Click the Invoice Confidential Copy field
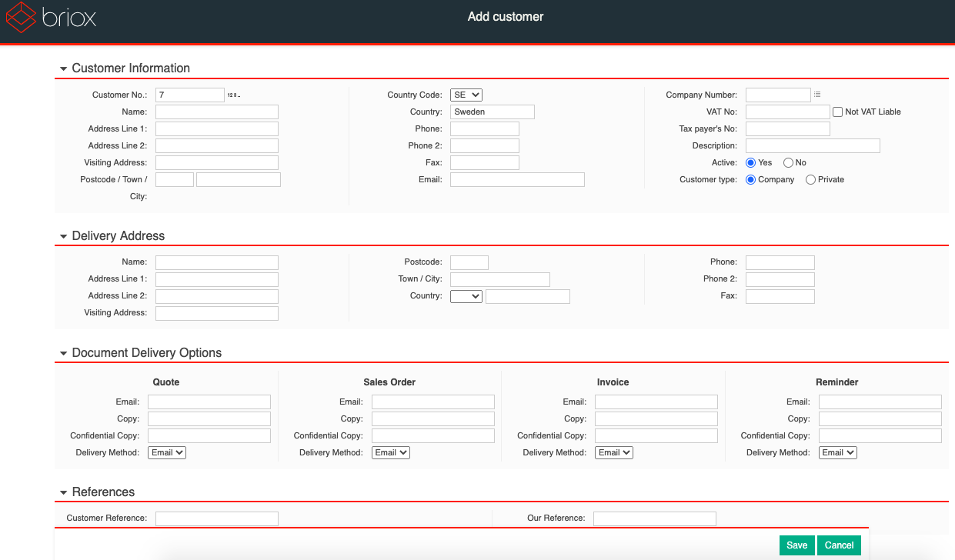The image size is (955, 560). 656,435
